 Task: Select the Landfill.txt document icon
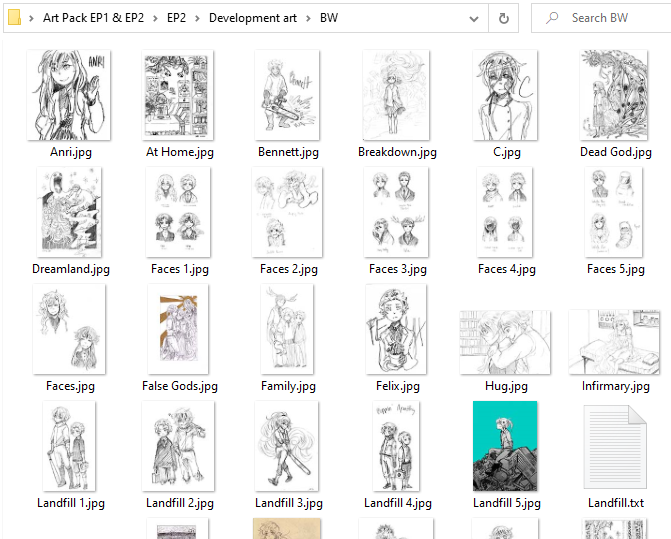coord(615,447)
